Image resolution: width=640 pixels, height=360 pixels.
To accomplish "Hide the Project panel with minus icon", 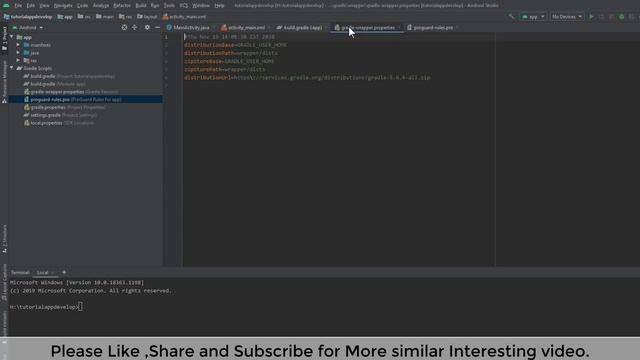I will pyautogui.click(x=157, y=27).
